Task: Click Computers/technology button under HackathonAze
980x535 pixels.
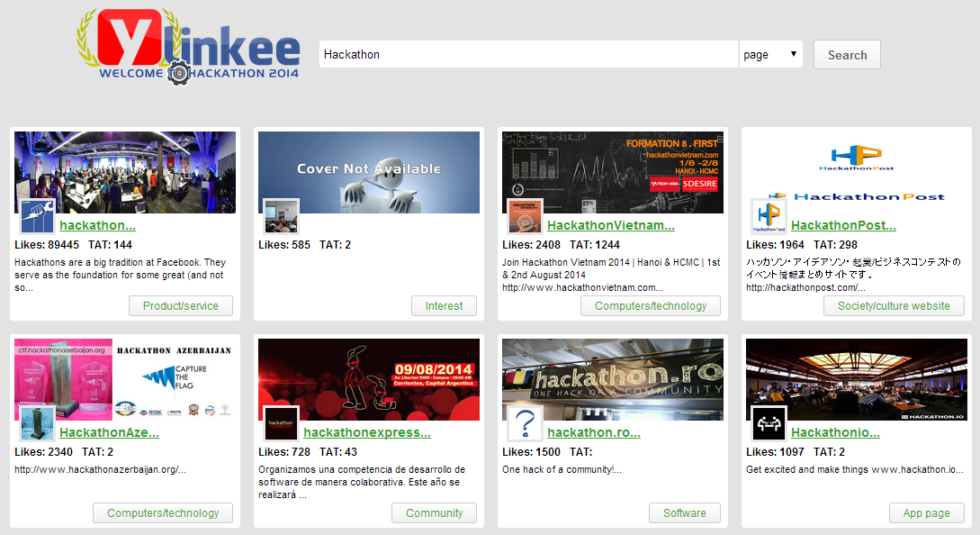Action: [163, 513]
